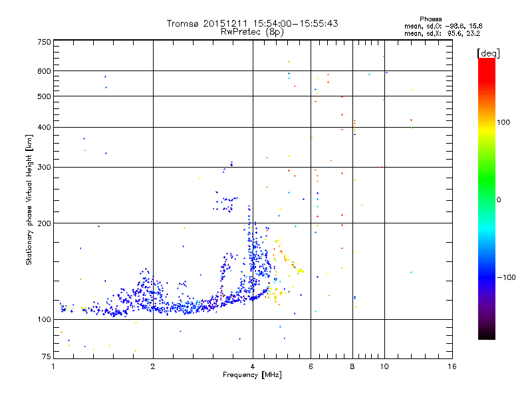Click the 'mean, sd,O: -98.6, 15.8' line
Screen dimensions: 532x399
pyautogui.click(x=443, y=26)
